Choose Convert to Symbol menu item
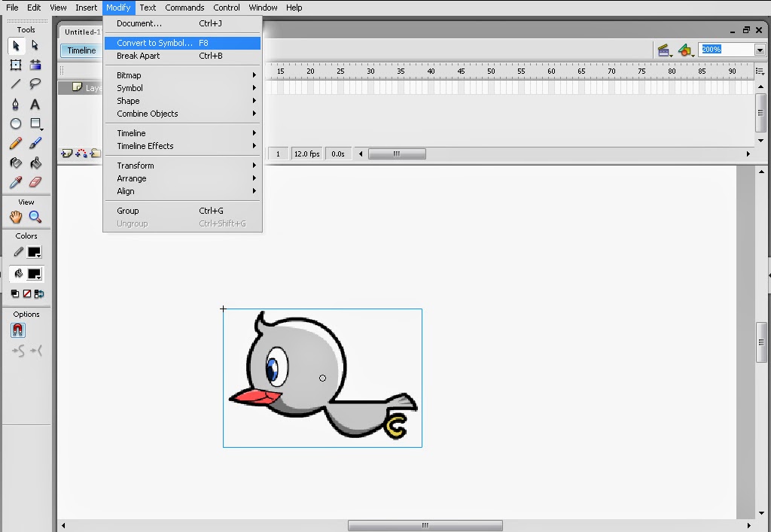This screenshot has height=532, width=771. coord(182,43)
